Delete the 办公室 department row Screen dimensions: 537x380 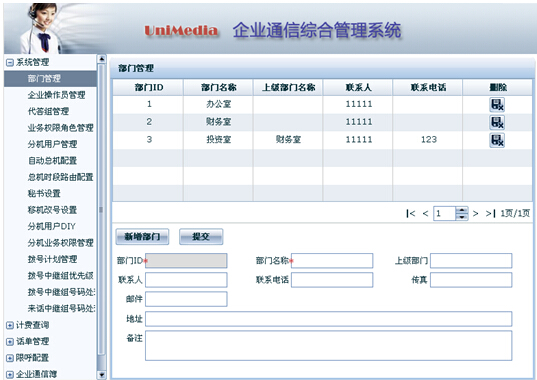497,104
